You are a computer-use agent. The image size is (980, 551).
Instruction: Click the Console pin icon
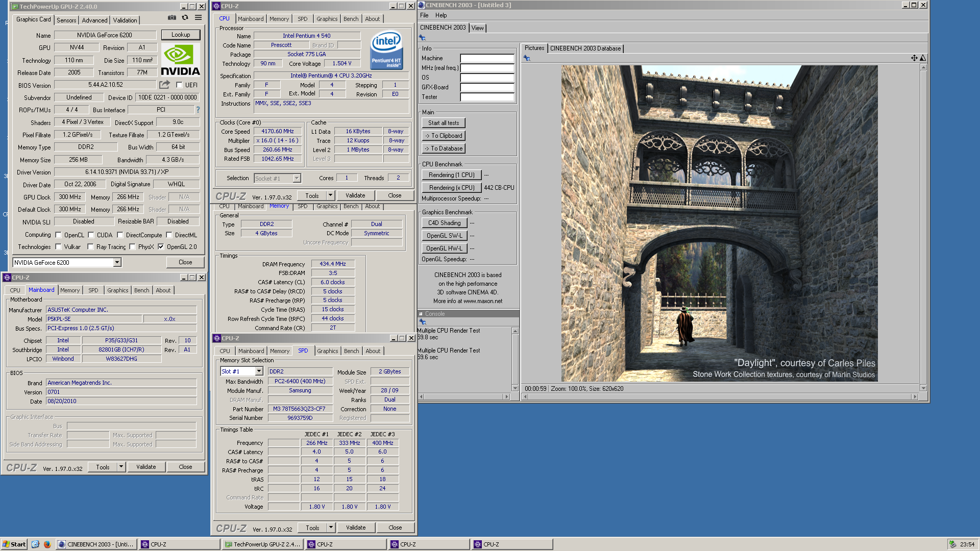422,322
